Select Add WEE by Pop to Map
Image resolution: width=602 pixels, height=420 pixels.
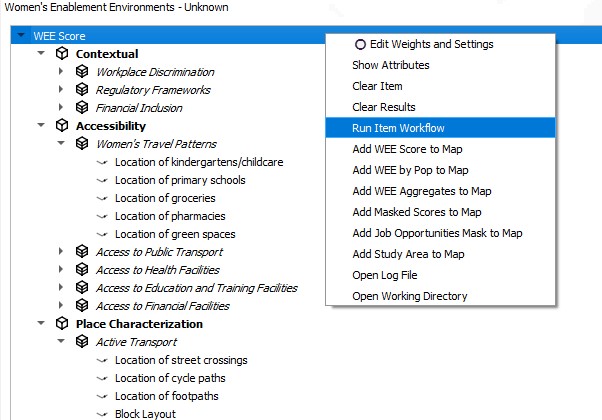click(x=440, y=170)
